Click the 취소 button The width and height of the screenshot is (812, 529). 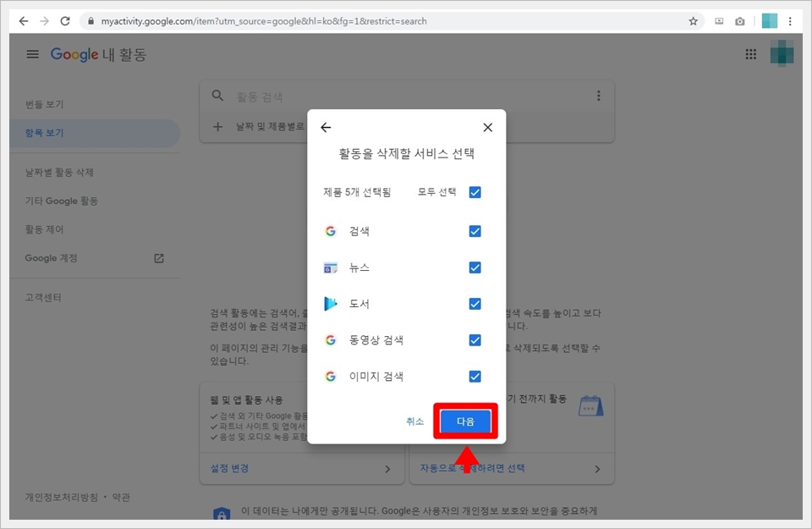(414, 422)
